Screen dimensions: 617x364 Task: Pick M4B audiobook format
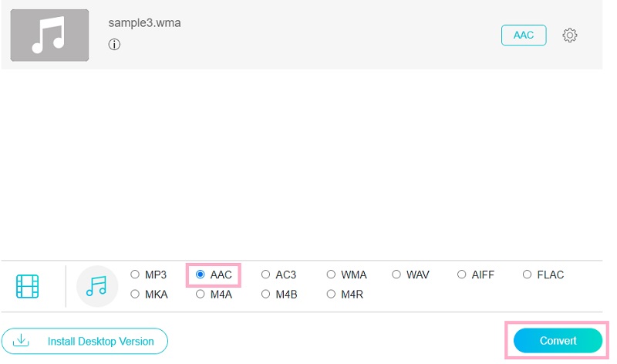(266, 294)
